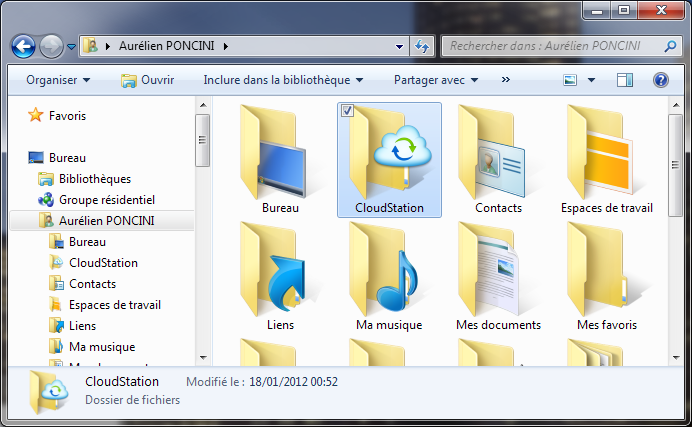Click the Liens tree folder icon
Screen dimensions: 692x427
coord(56,326)
